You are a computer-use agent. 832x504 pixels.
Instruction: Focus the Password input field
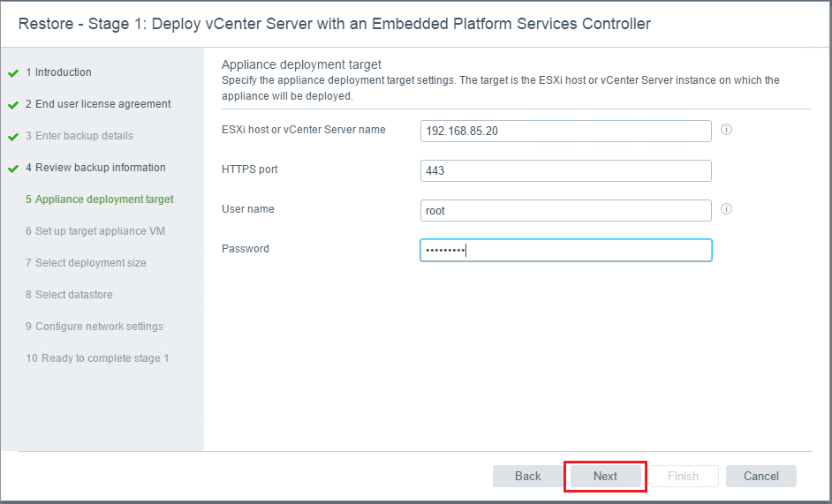click(x=565, y=251)
